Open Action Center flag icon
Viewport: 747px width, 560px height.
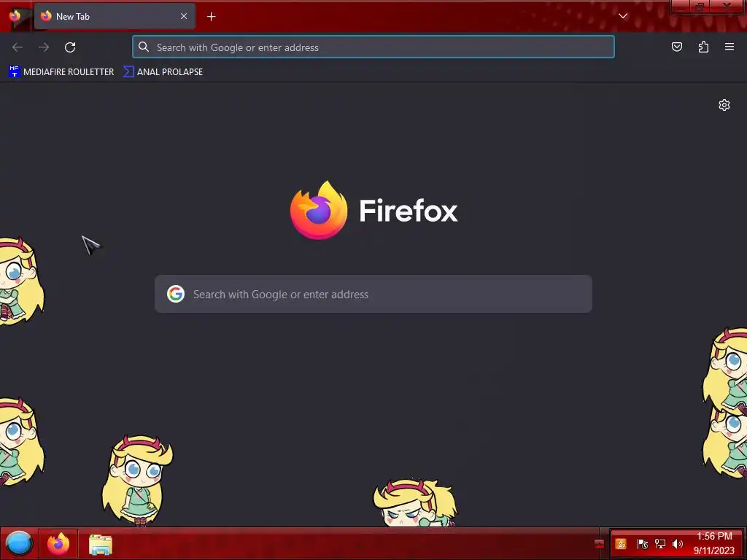642,544
